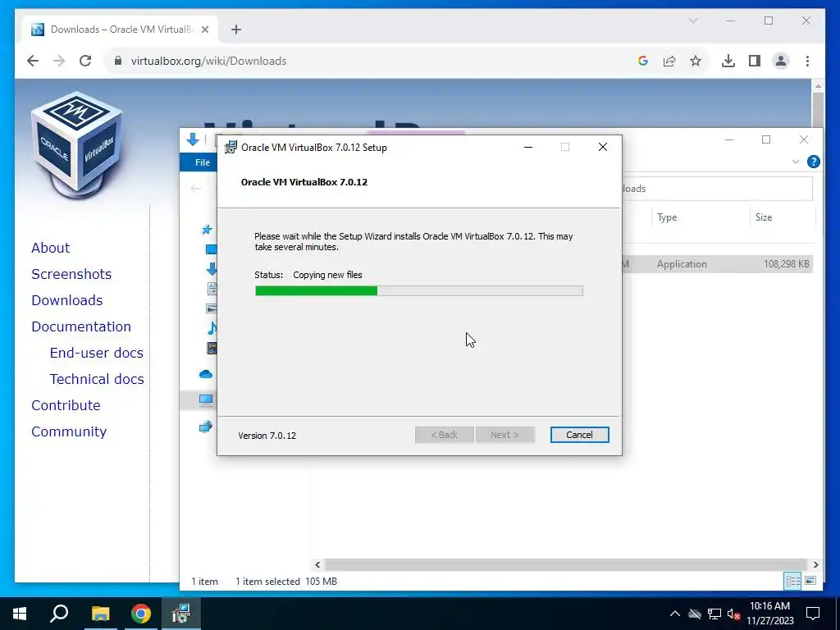Viewport: 840px width, 630px height.
Task: Open the network tray icon
Action: (714, 614)
